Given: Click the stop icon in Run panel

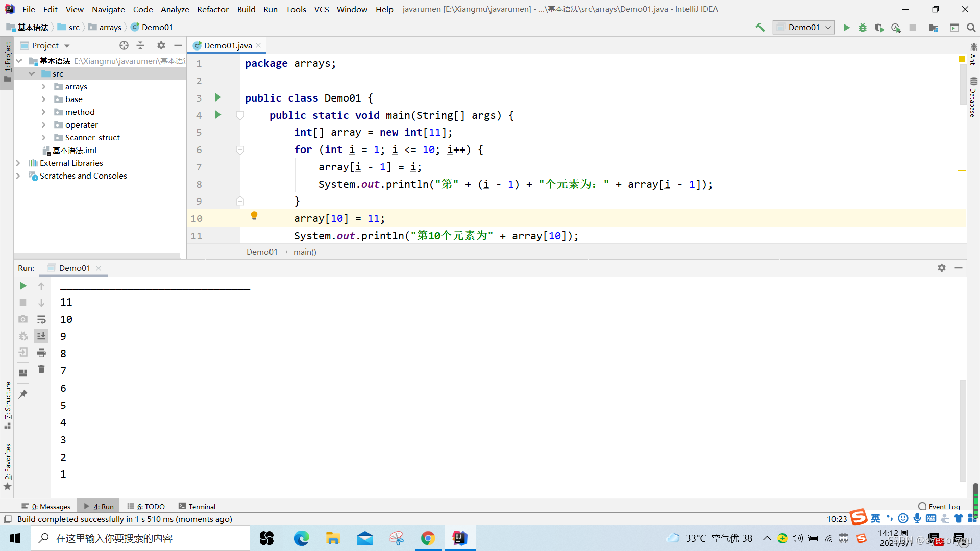Looking at the screenshot, I should tap(23, 303).
